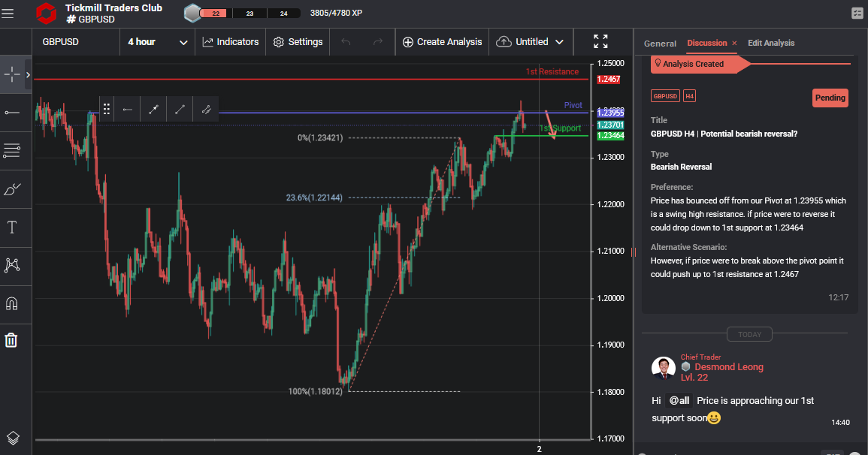This screenshot has width=868, height=455.
Task: Toggle the magnet snap tool
Action: tap(11, 303)
